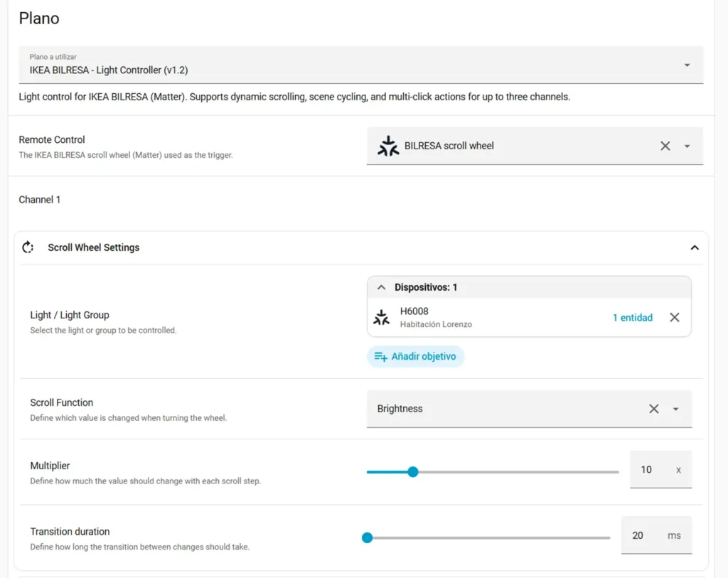Click the Light / Light Group label
This screenshot has height=578, width=728.
pyautogui.click(x=70, y=315)
